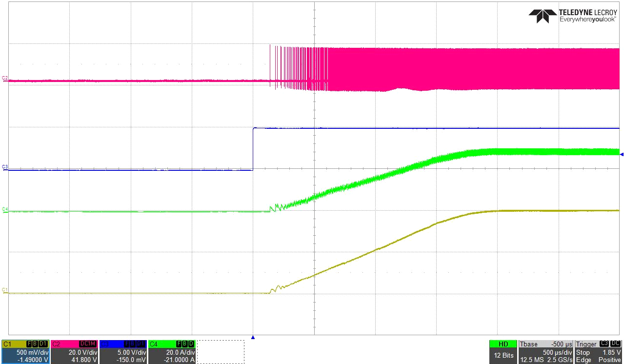The width and height of the screenshot is (624, 364).
Task: Click the empty dashed descriptor slot
Action: coord(221,352)
